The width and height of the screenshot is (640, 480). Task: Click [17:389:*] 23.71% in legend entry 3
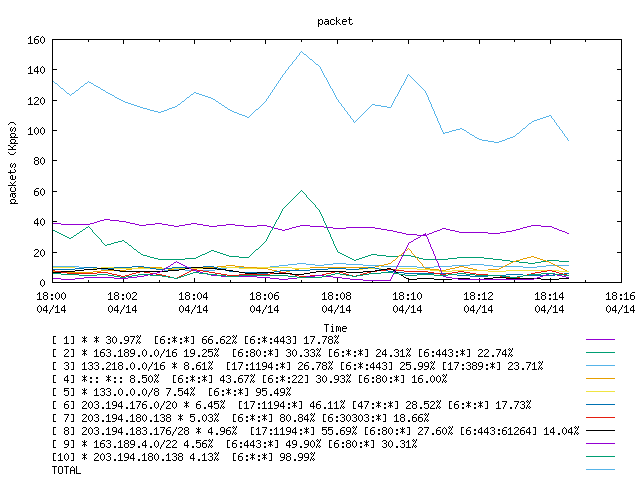[x=492, y=366]
